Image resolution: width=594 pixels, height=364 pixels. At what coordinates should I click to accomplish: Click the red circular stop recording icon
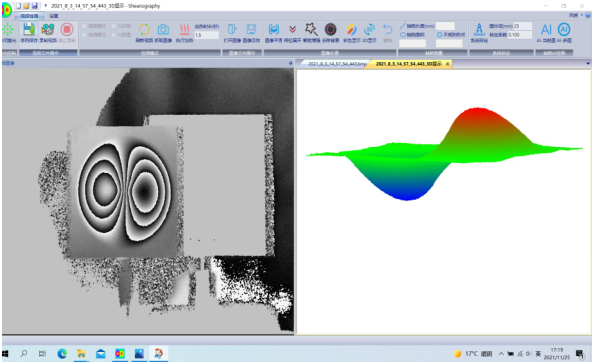click(x=67, y=30)
